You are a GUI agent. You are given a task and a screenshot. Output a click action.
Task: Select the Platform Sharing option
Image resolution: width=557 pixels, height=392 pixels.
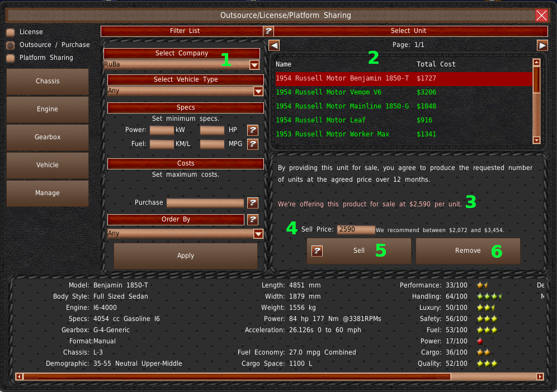click(11, 58)
